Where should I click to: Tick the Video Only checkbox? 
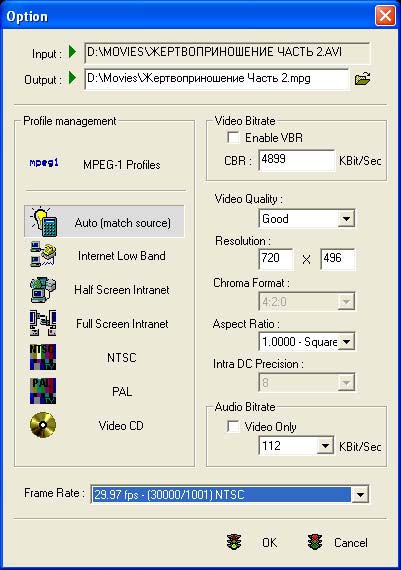pyautogui.click(x=233, y=426)
